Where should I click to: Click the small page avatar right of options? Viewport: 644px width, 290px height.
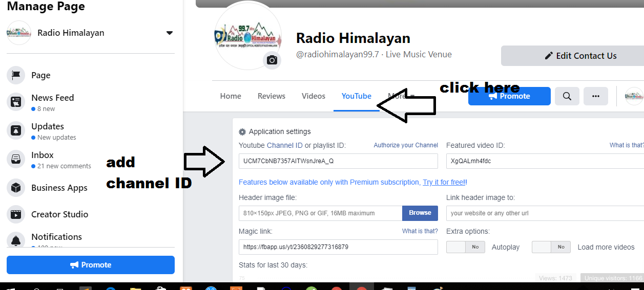[x=634, y=96]
